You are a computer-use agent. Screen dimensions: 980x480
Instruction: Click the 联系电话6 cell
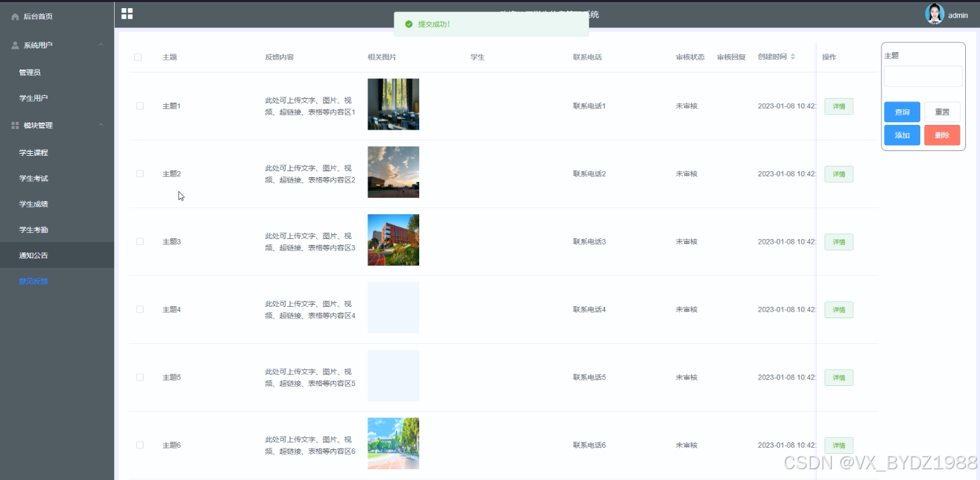[589, 445]
